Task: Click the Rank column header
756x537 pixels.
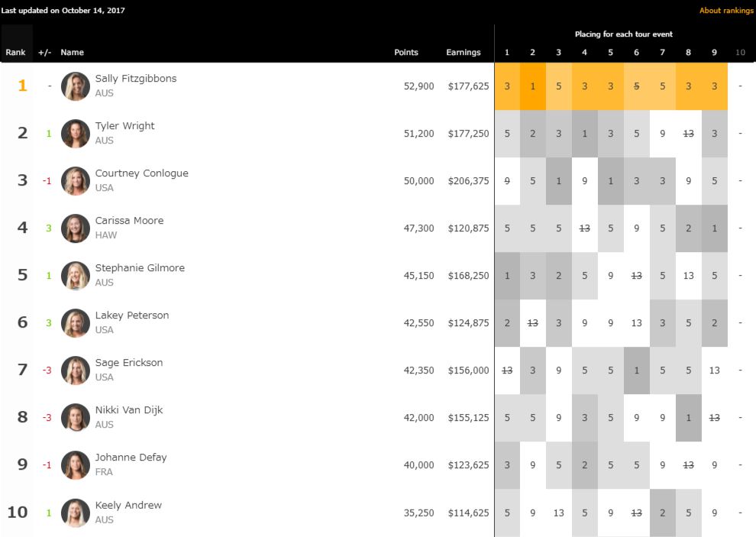Action: pyautogui.click(x=15, y=53)
